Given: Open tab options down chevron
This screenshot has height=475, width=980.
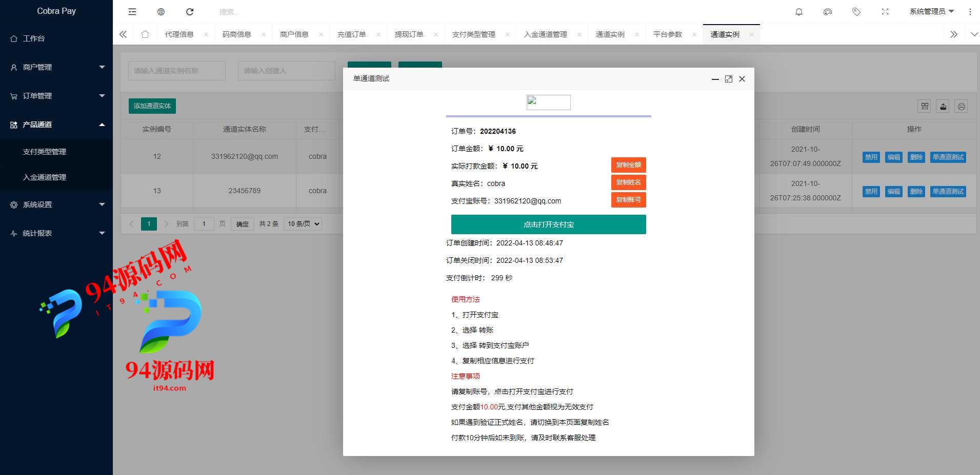Looking at the screenshot, I should point(974,34).
